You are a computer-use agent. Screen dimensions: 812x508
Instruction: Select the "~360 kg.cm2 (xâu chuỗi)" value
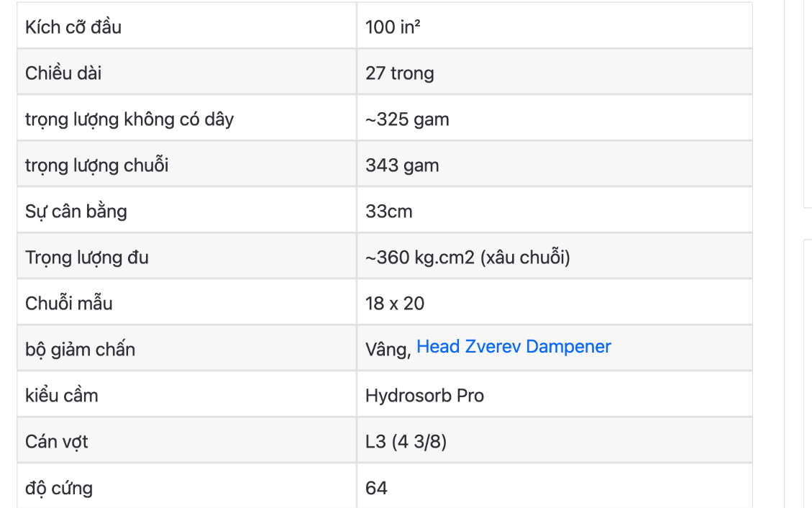tap(467, 258)
